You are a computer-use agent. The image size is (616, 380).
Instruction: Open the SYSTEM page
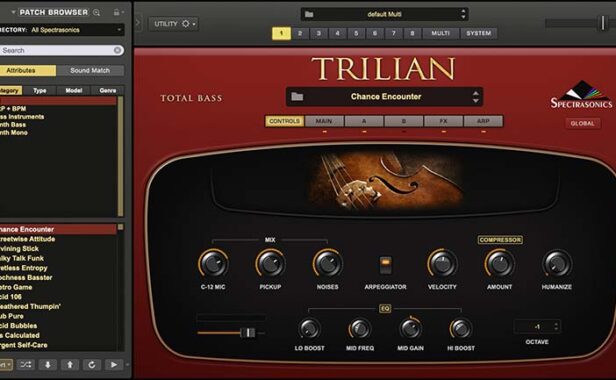pyautogui.click(x=478, y=33)
